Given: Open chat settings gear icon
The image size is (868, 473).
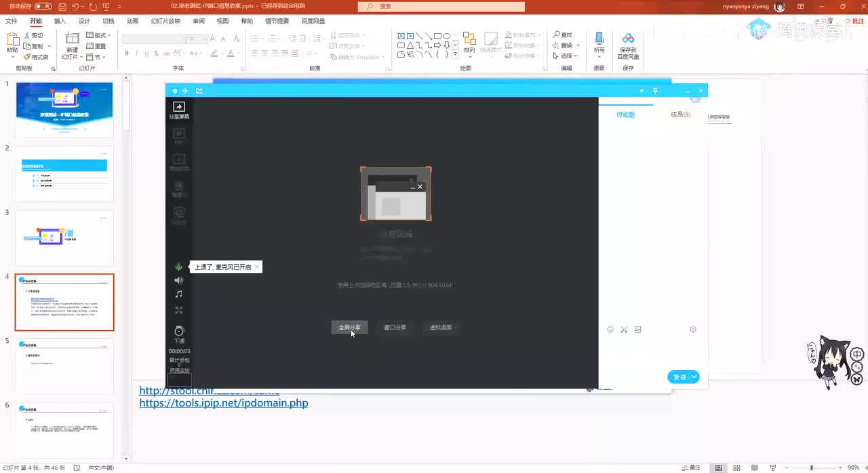Looking at the screenshot, I should pos(693,329).
